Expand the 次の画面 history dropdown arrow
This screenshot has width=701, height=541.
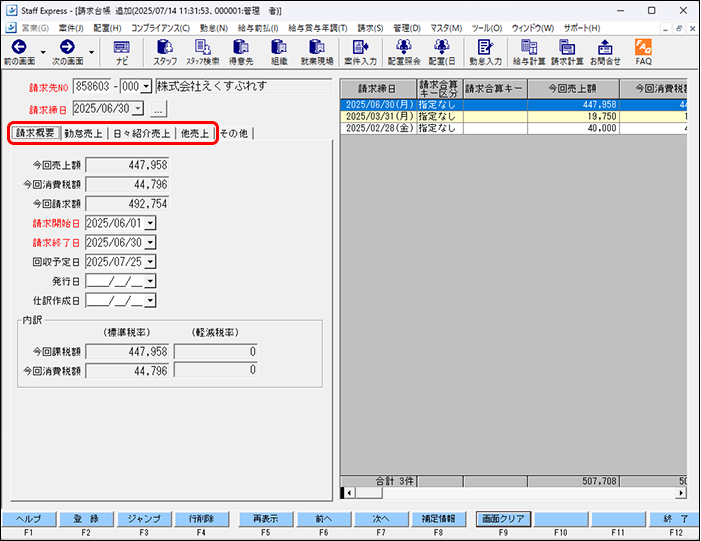92,52
